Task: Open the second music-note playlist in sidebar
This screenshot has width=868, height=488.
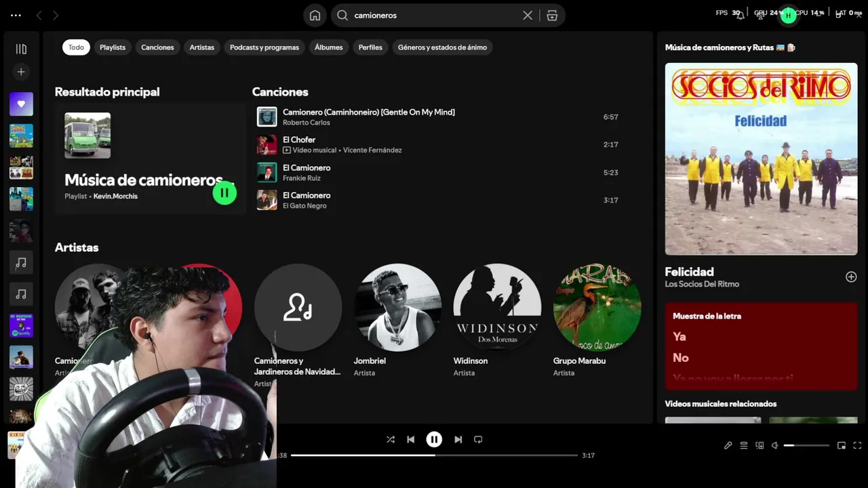Action: [x=21, y=294]
